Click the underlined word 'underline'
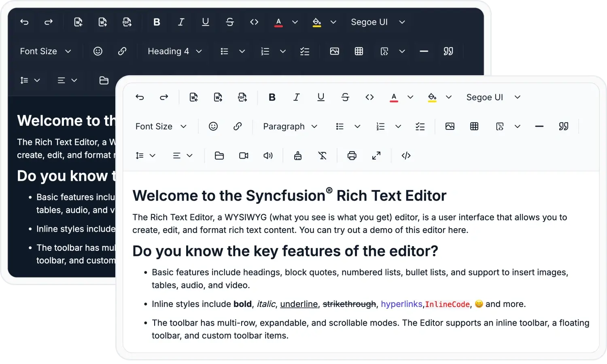 [299, 304]
